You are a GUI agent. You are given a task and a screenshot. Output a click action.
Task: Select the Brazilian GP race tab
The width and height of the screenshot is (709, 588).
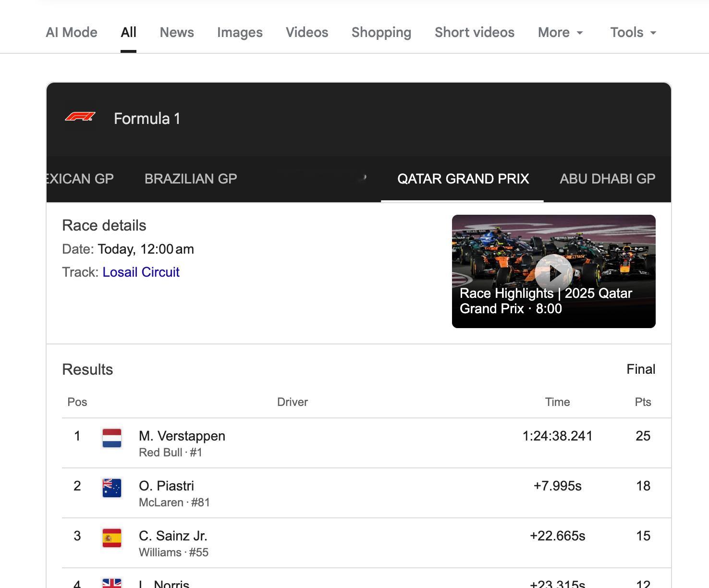(x=191, y=179)
